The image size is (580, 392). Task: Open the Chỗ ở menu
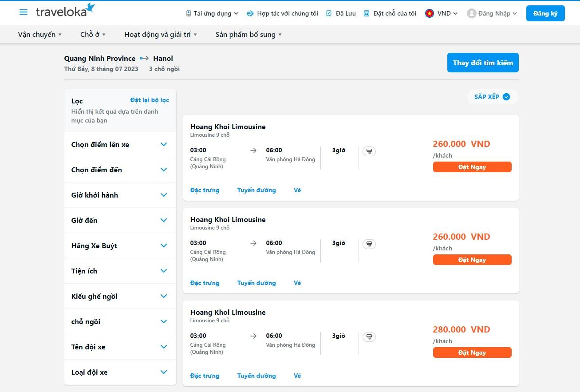coord(93,34)
